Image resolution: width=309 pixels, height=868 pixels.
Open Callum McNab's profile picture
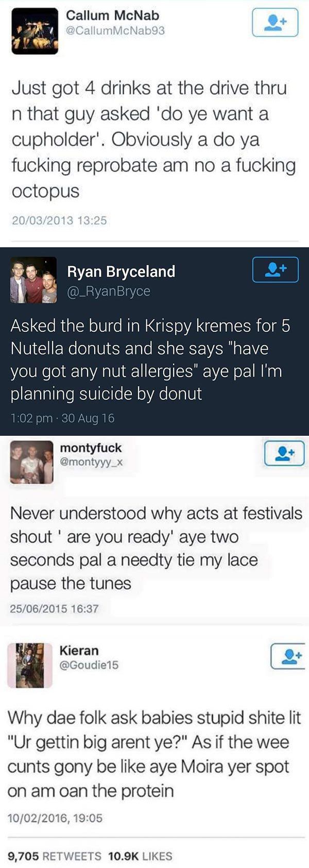[35, 31]
